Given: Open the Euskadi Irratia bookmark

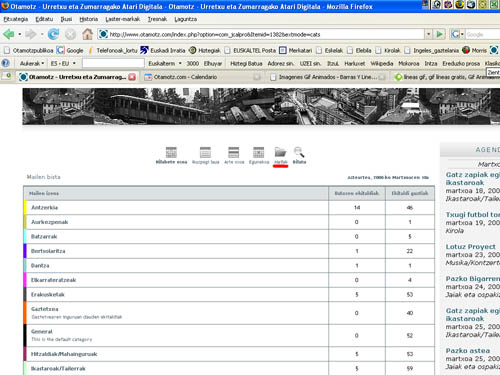Looking at the screenshot, I should tap(163, 50).
